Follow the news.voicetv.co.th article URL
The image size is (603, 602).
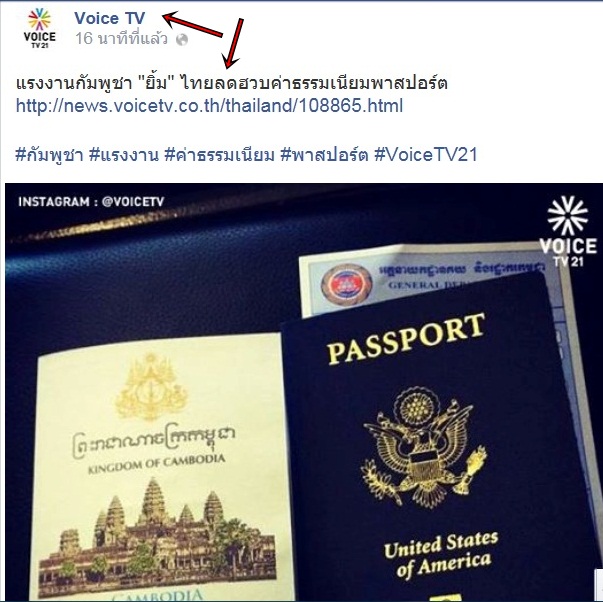click(x=210, y=105)
